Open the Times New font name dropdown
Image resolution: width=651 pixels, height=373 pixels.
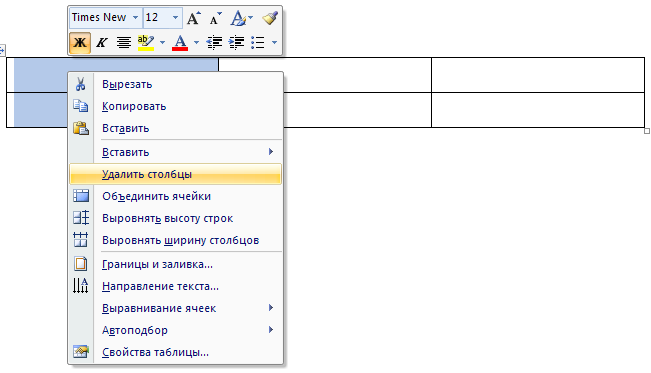tap(135, 17)
